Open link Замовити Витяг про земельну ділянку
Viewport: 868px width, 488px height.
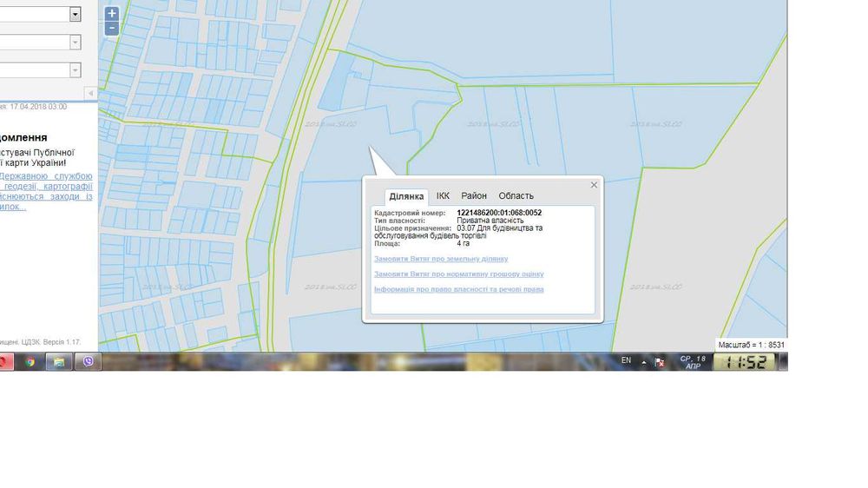click(441, 259)
